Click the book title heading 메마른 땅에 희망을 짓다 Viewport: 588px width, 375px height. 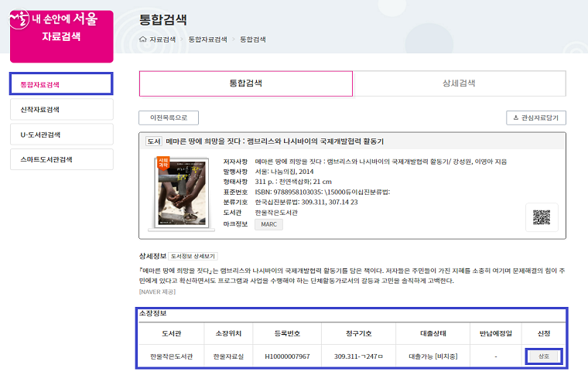click(275, 141)
